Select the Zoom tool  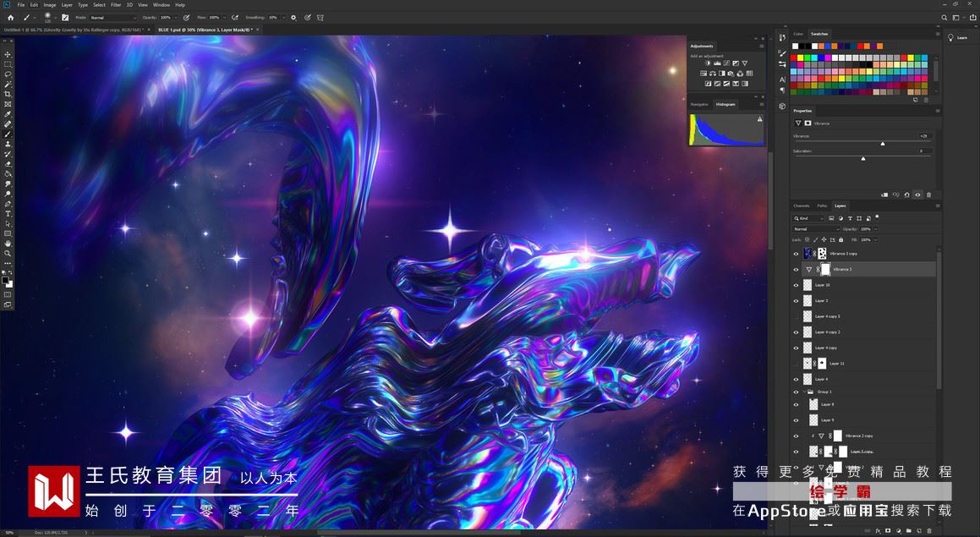pyautogui.click(x=8, y=254)
